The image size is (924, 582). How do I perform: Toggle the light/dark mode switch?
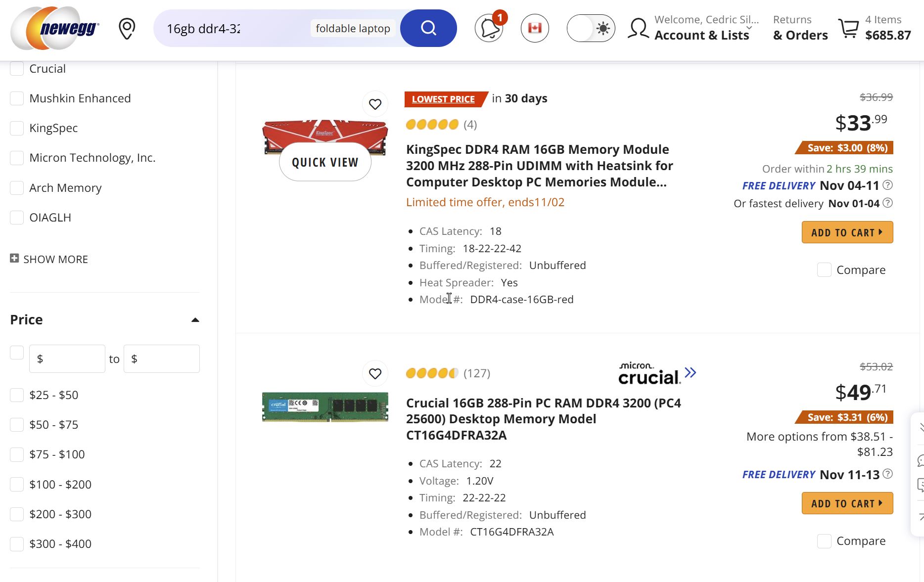[x=591, y=28]
